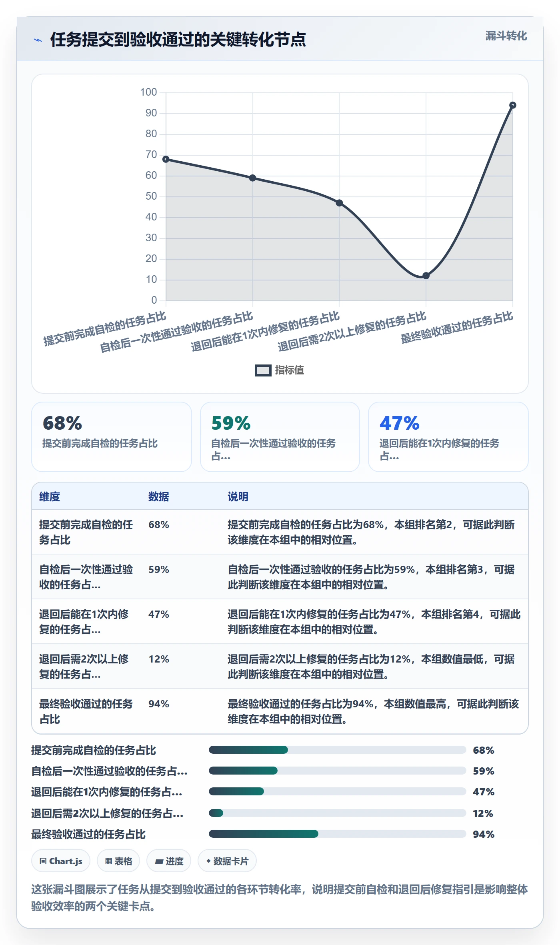Click the 59% cell in the table
Image resolution: width=560 pixels, height=945 pixels.
[159, 570]
